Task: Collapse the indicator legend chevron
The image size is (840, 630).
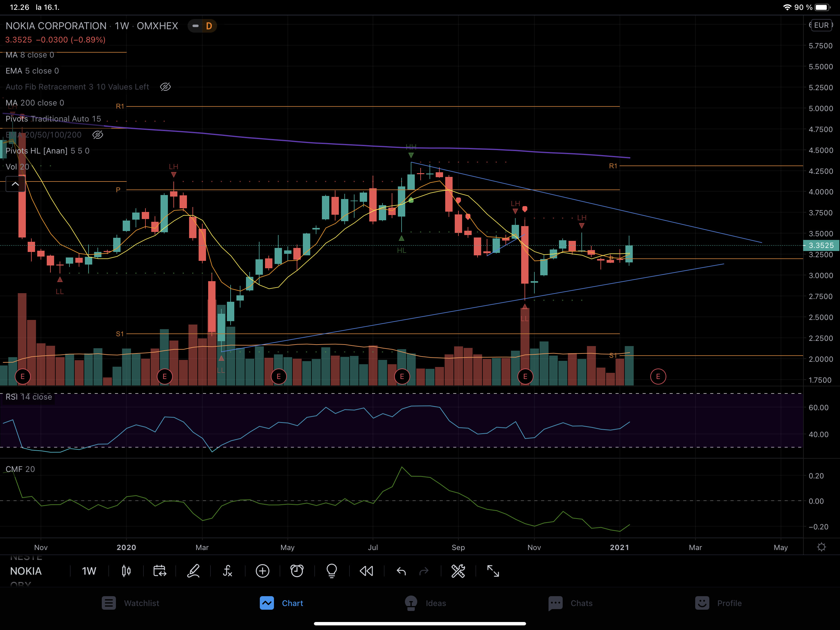Action: (15, 184)
